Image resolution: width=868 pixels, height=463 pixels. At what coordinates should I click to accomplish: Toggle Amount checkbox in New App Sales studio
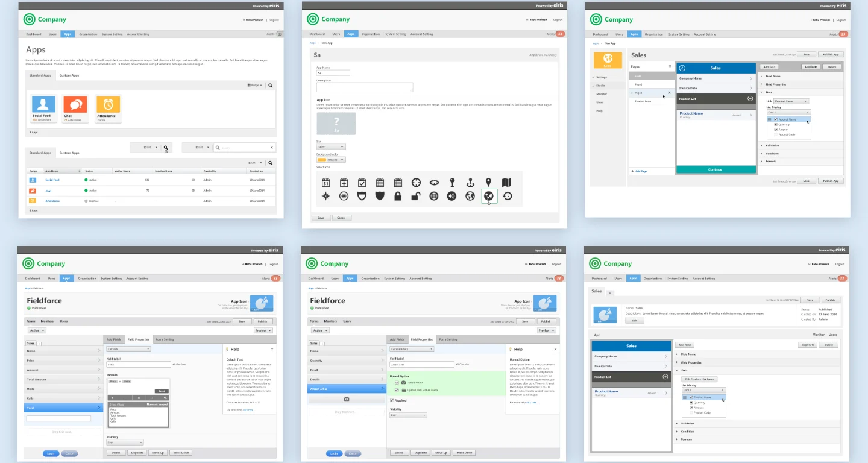pos(776,130)
